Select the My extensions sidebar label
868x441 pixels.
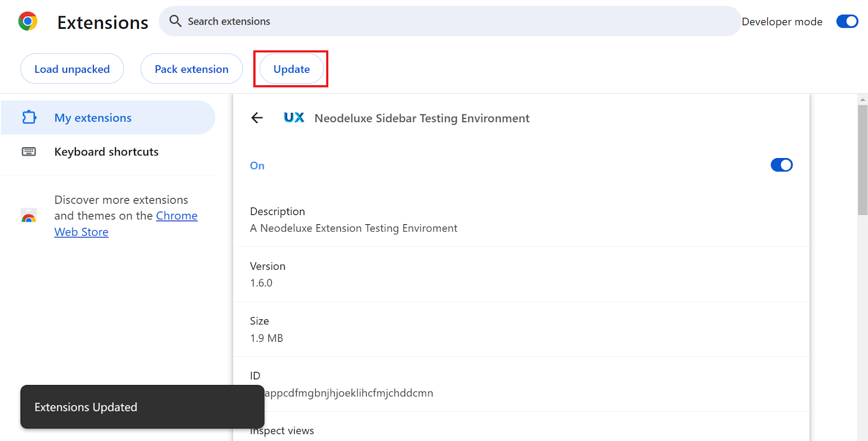pos(93,118)
